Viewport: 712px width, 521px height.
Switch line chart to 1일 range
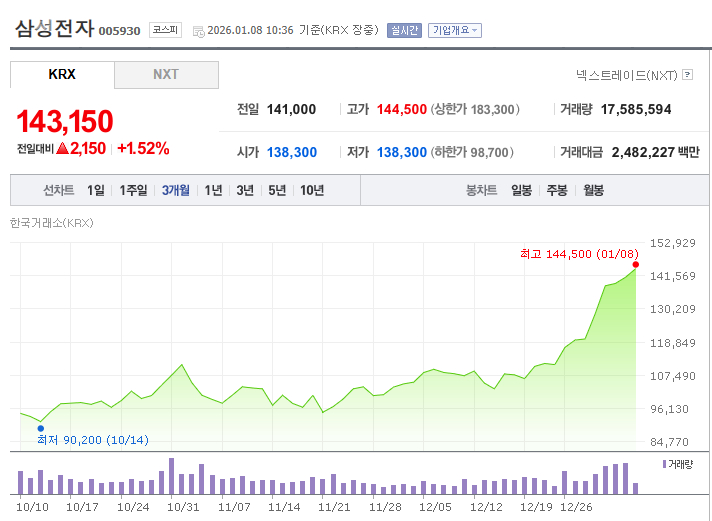pos(95,190)
